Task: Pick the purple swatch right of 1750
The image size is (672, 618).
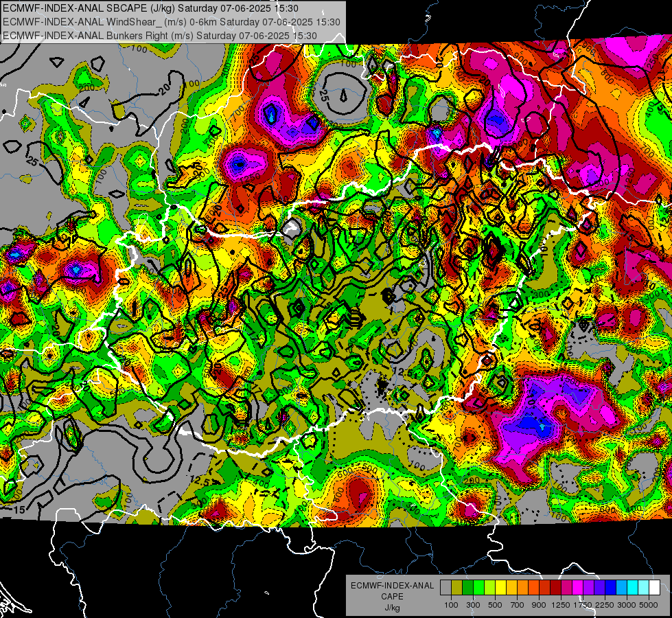Action: [588, 588]
